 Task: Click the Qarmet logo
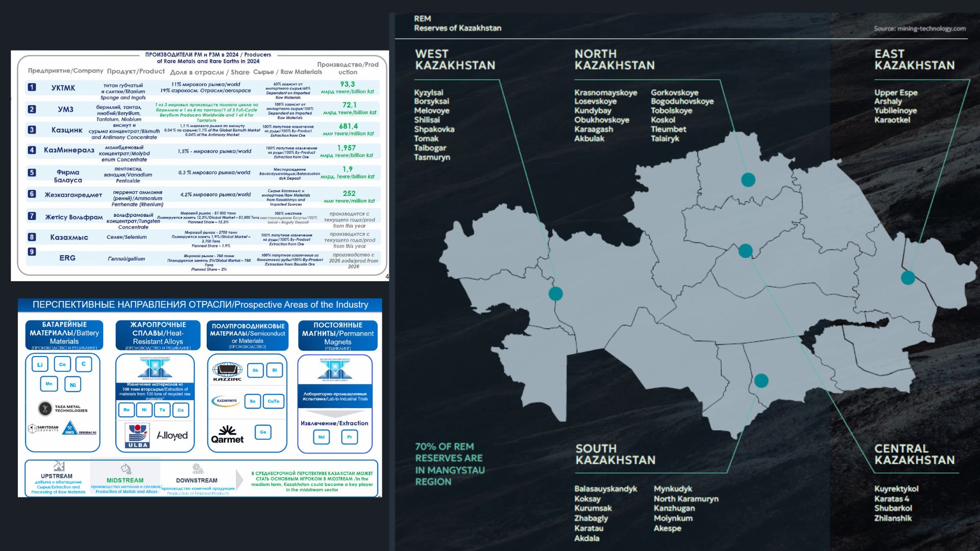(x=227, y=435)
